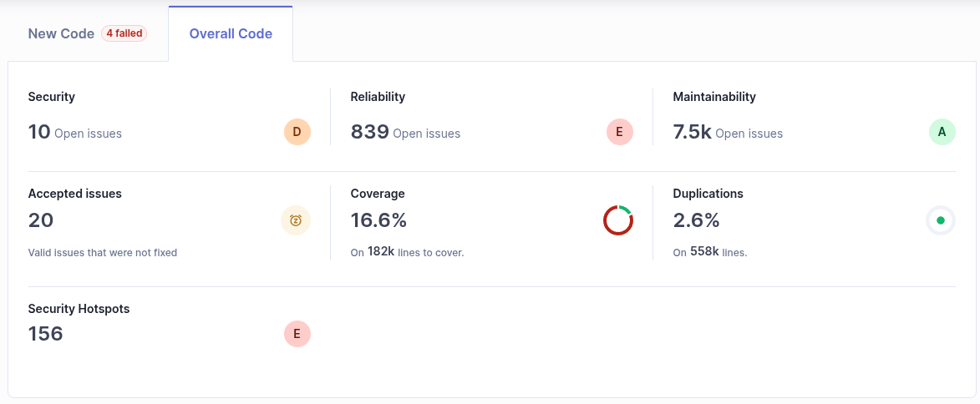Switch to the New Code tab
The width and height of the screenshot is (980, 404).
(87, 33)
